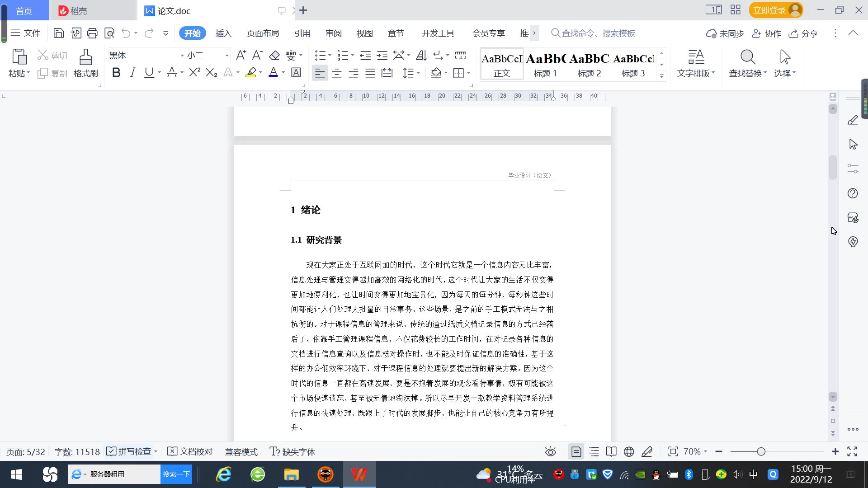Open WPS from Windows taskbar
This screenshot has width=868, height=488.
click(x=359, y=474)
